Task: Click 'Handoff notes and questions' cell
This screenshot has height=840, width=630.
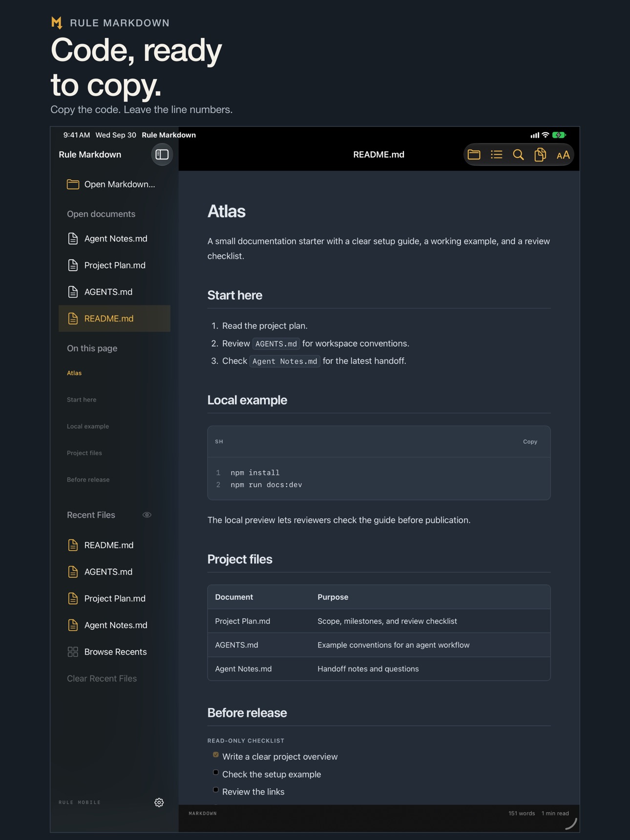Action: tap(368, 669)
